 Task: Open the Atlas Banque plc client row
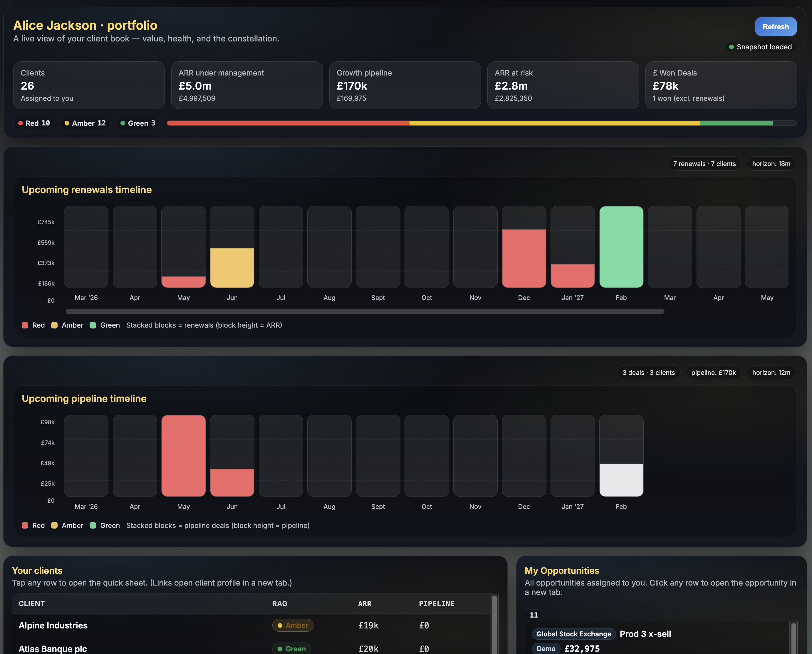tap(151, 649)
